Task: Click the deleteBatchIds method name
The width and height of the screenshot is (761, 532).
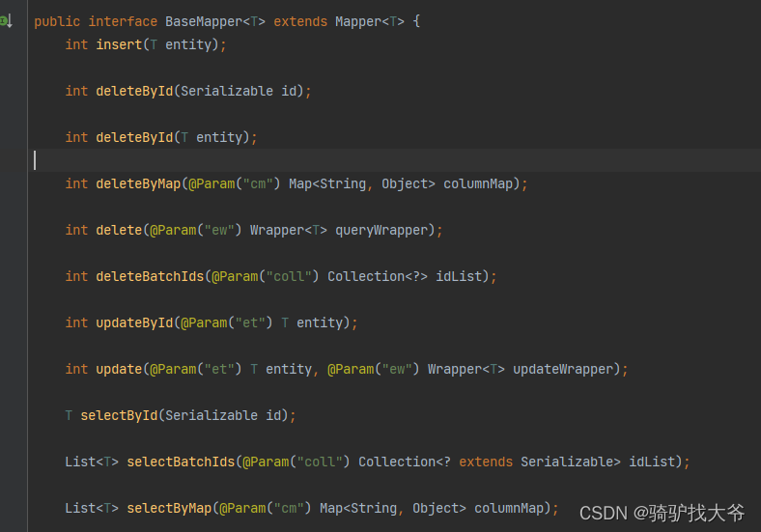Action: pos(150,276)
